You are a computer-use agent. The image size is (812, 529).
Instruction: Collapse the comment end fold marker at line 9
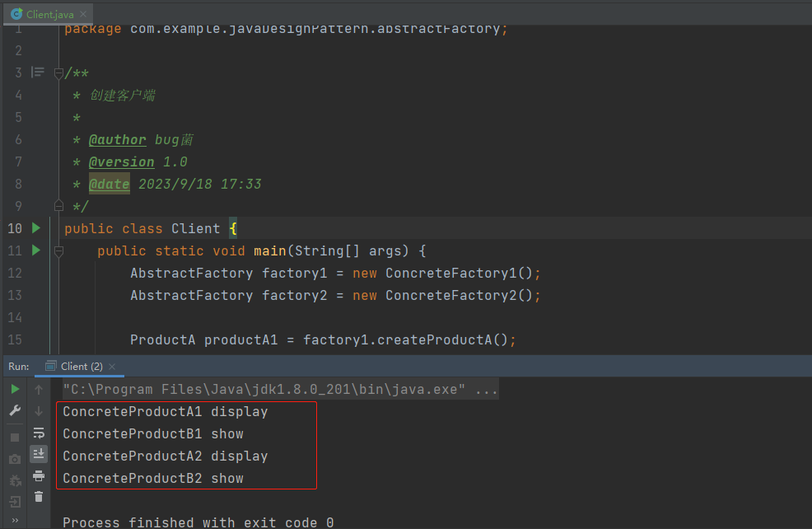tap(58, 206)
